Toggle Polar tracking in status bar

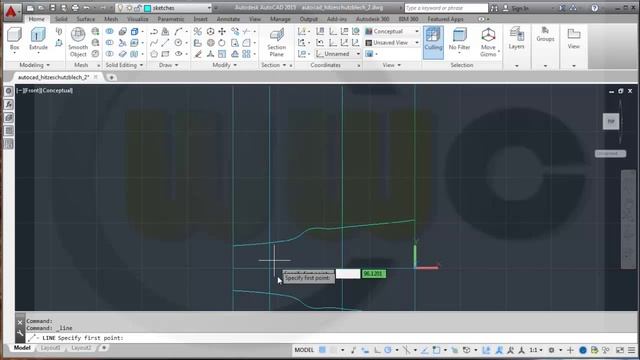click(388, 350)
